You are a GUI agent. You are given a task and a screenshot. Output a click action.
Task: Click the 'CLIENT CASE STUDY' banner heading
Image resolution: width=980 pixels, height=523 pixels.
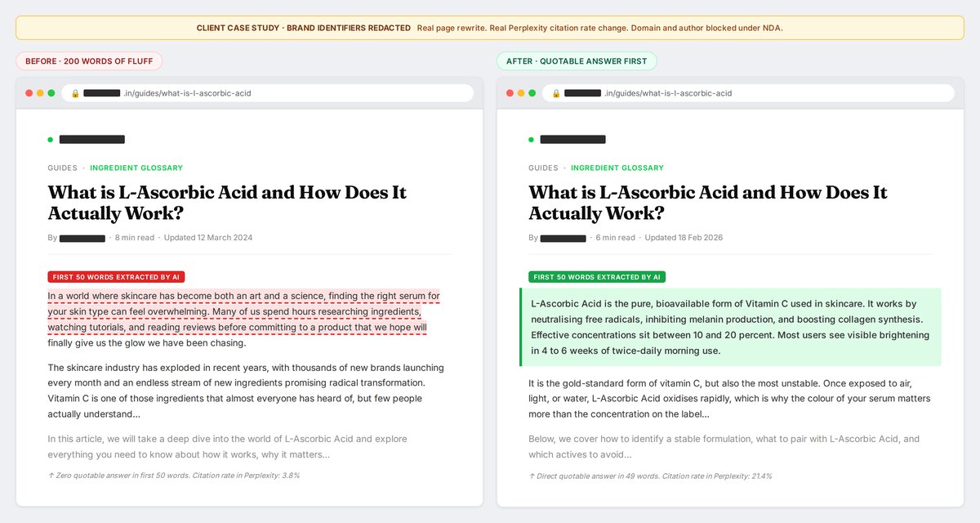coord(304,28)
